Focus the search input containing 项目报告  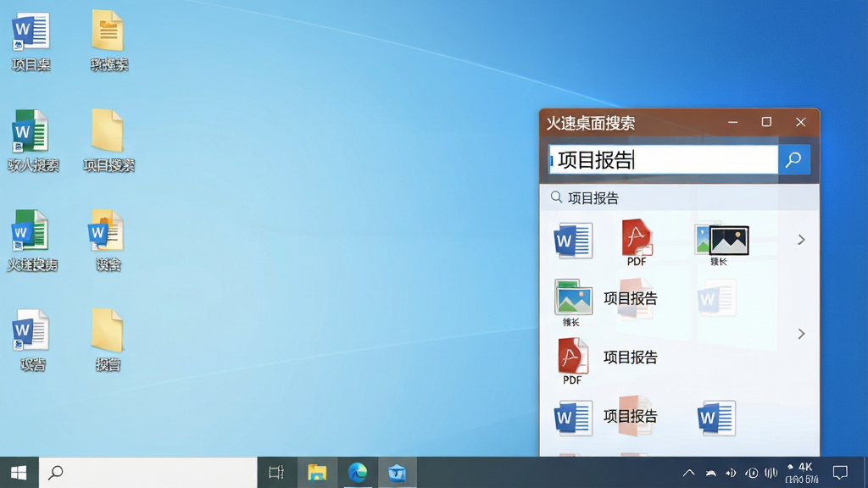[663, 160]
